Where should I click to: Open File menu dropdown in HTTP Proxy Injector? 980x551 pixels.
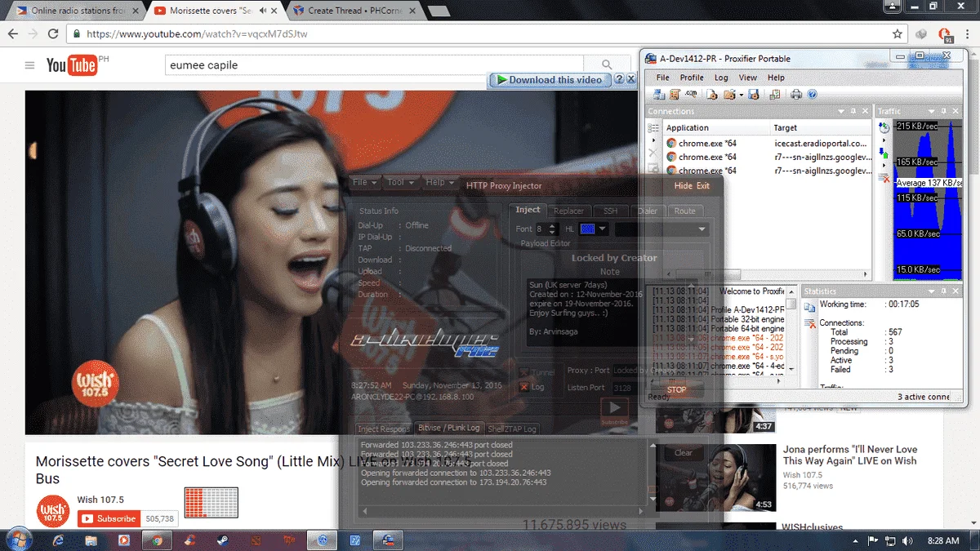(365, 183)
